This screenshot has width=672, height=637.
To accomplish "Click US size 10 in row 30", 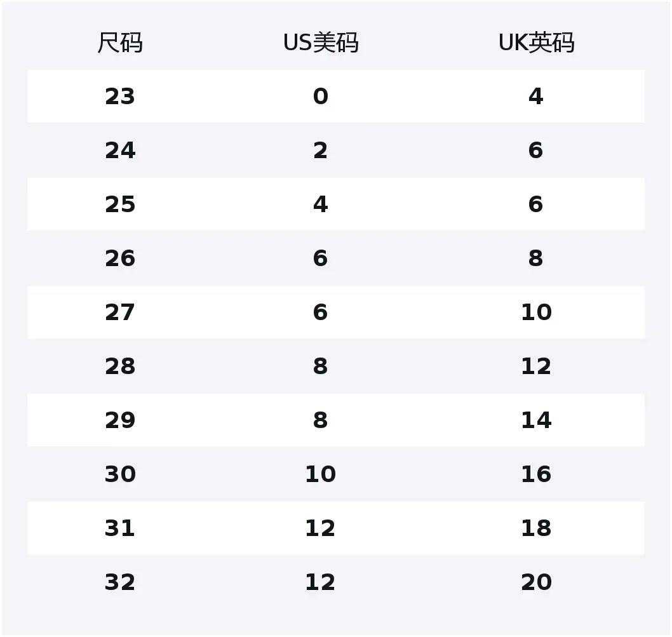I will coord(321,474).
